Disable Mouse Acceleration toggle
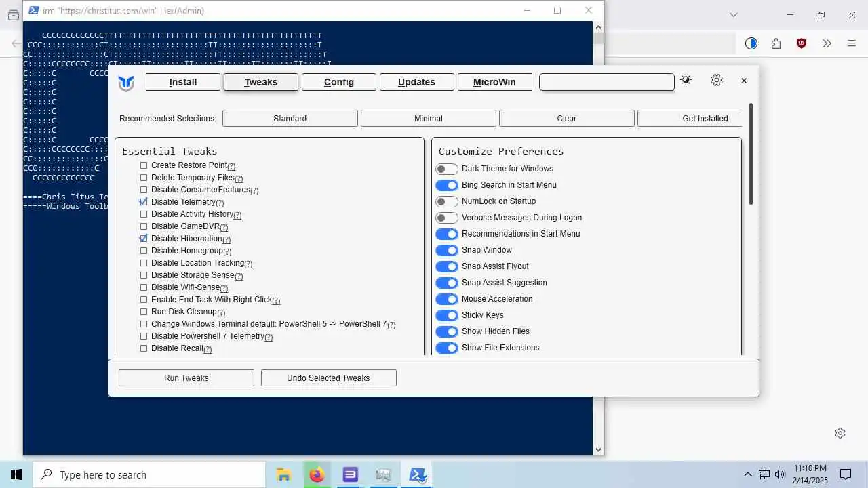Viewport: 868px width, 488px height. point(447,299)
